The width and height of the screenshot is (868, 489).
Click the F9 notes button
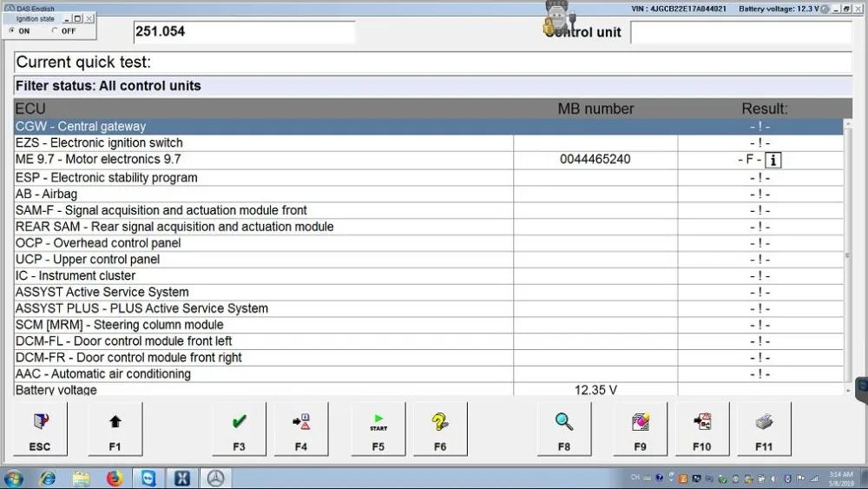coord(641,429)
